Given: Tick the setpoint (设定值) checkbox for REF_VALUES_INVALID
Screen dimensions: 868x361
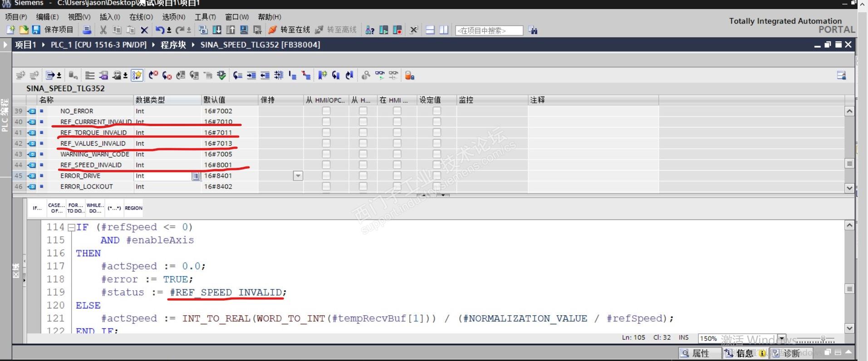Looking at the screenshot, I should [x=436, y=143].
